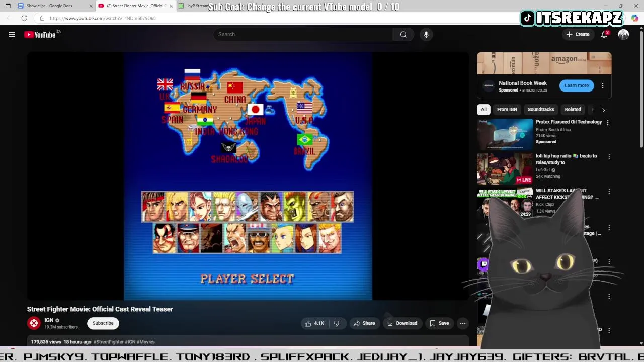Viewport: 644px width, 362px height.
Task: Open Protex Flaxseed Oil video thumbnail
Action: tap(505, 134)
